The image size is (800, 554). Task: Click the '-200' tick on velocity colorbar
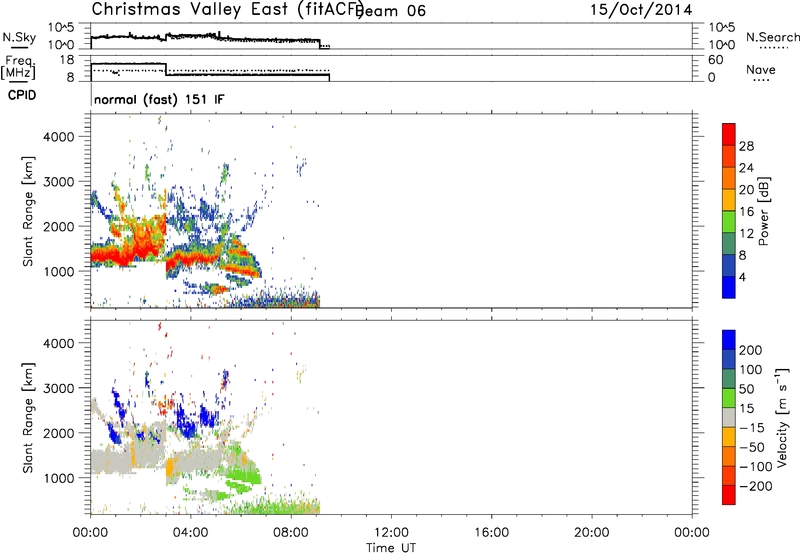(x=756, y=486)
